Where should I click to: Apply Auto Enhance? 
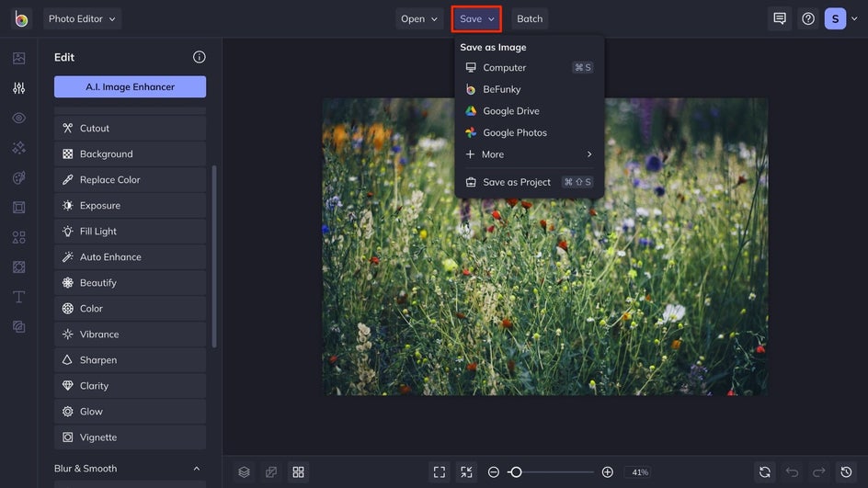pyautogui.click(x=130, y=256)
